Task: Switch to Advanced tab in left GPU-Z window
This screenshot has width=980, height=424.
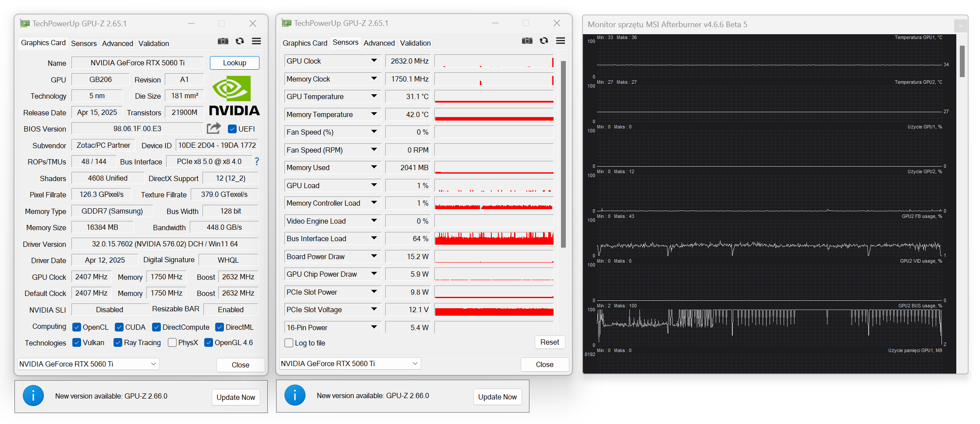Action: [x=117, y=43]
